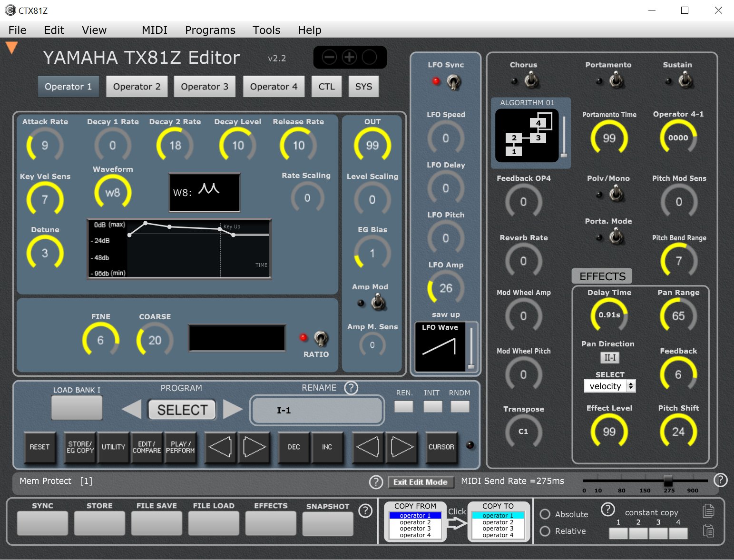Switch to the Operator 4 tab
The image size is (734, 560).
274,87
